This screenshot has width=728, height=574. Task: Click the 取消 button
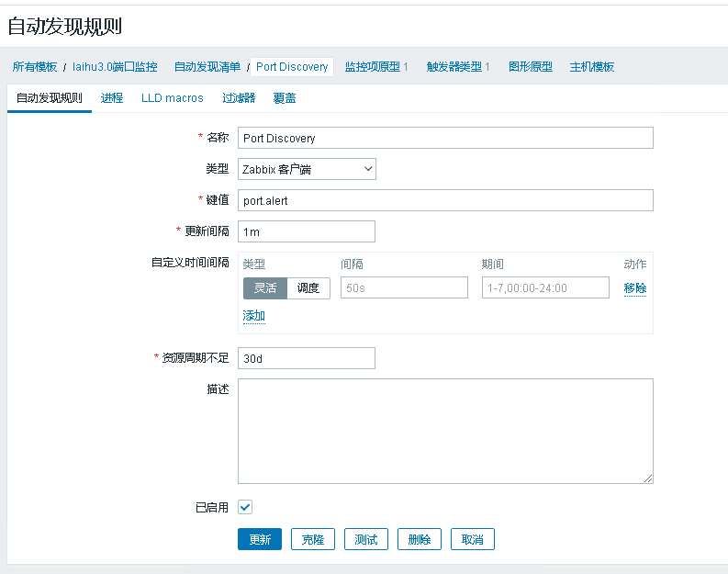coord(473,539)
